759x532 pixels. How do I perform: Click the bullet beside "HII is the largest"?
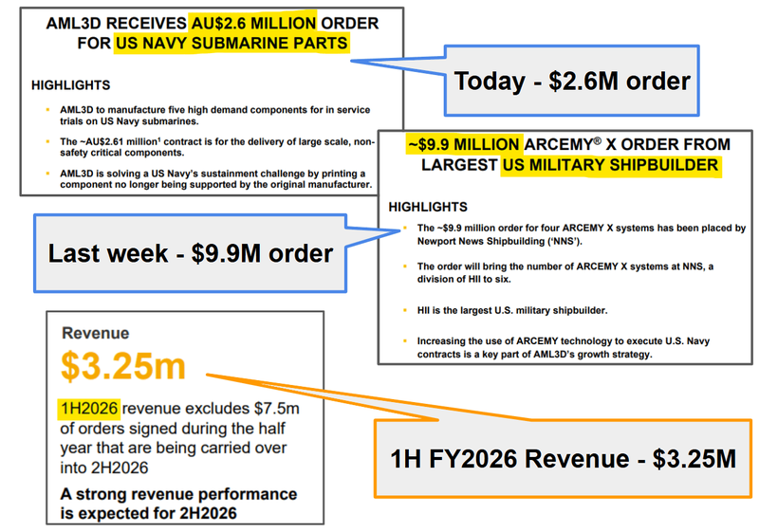405,310
